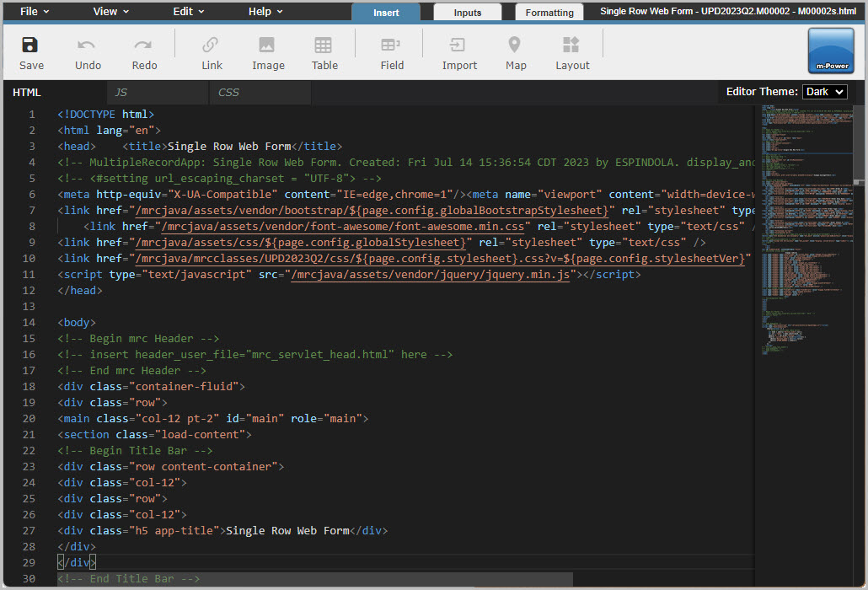Click the bootstrap stylesheet href link on line 7
This screenshot has height=590, width=868.
372,211
